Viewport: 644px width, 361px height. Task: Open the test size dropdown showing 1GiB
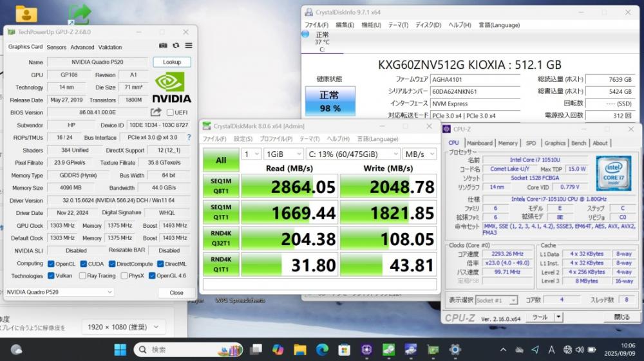pos(283,154)
